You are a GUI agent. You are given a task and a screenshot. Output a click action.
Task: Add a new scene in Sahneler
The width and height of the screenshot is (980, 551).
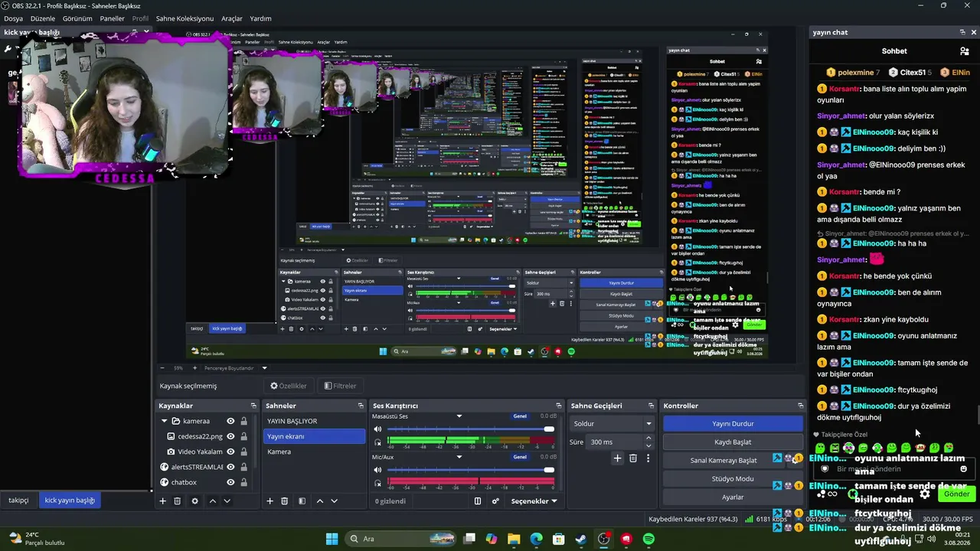[x=269, y=501]
